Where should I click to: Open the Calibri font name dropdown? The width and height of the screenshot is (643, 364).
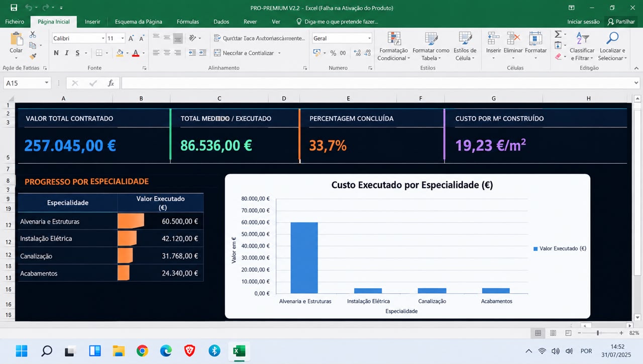[x=102, y=38]
